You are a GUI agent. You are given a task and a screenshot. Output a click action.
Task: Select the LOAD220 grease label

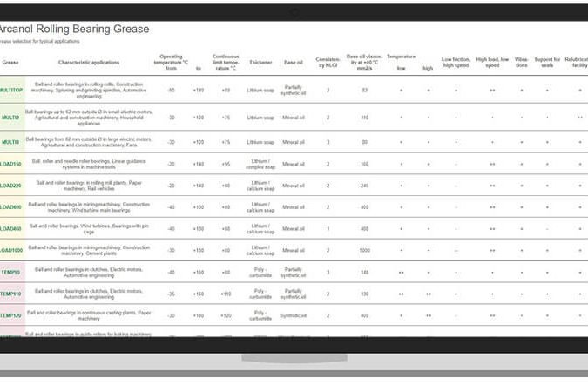click(x=11, y=185)
